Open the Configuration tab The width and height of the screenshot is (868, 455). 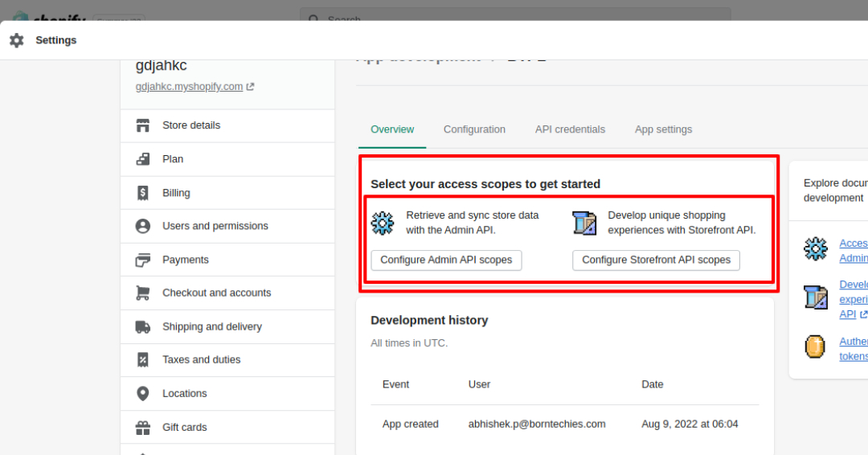click(x=474, y=129)
